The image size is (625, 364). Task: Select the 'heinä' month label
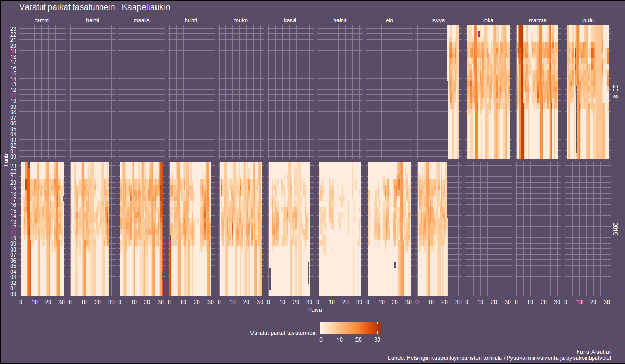pos(340,21)
